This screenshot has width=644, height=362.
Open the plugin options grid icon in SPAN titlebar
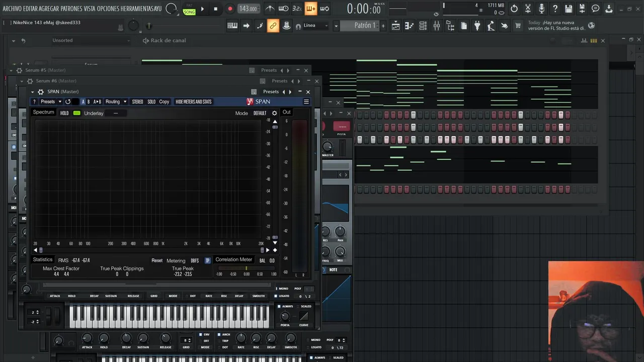pos(254,92)
